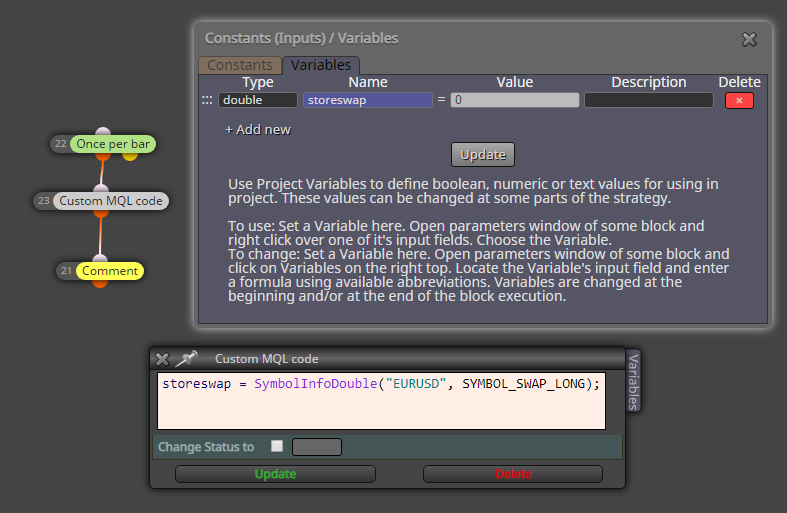Select the yellow Comment block
This screenshot has height=513, width=787.
click(x=110, y=271)
